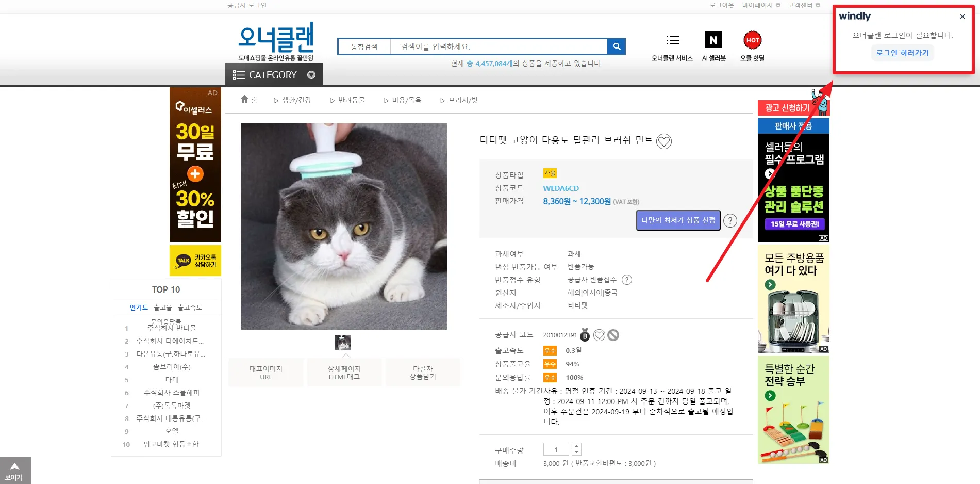Click 로그아웃 link

722,5
